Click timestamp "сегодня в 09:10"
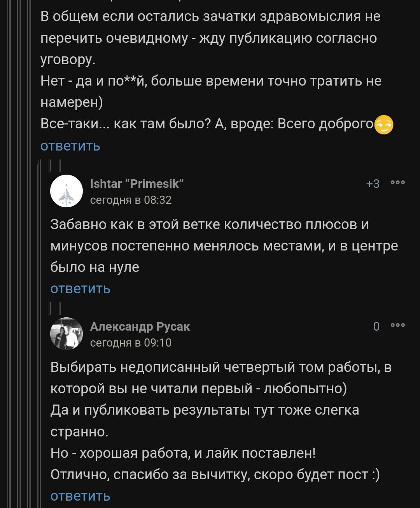The height and width of the screenshot is (508, 420). [131, 343]
